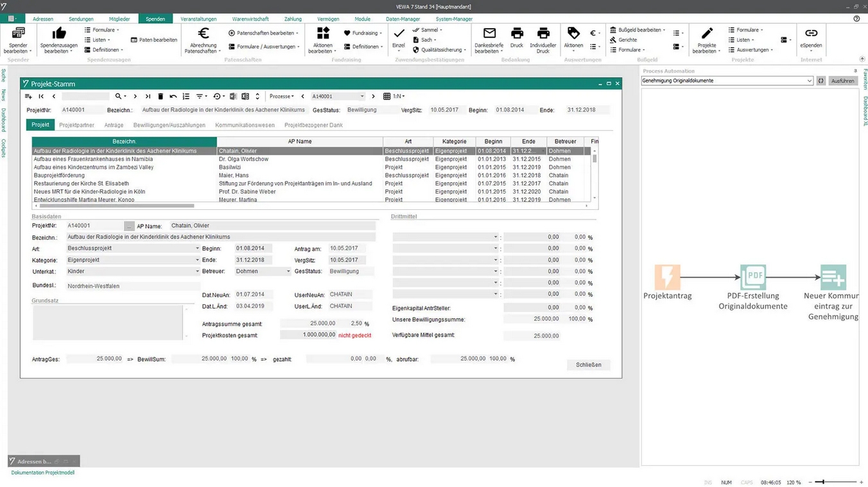Click the eSpenden link icon
Viewport: 868px width, 487px height.
811,34
